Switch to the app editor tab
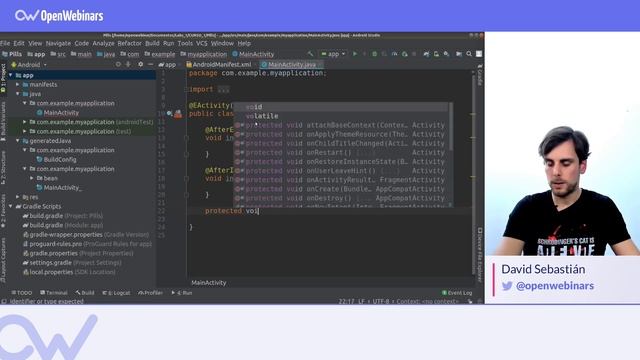 tap(167, 64)
